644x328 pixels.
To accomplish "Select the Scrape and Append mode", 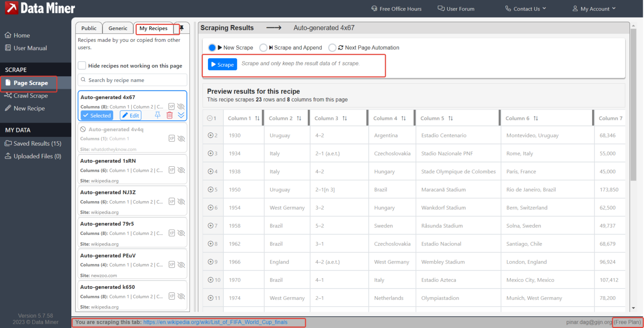I will click(x=263, y=47).
